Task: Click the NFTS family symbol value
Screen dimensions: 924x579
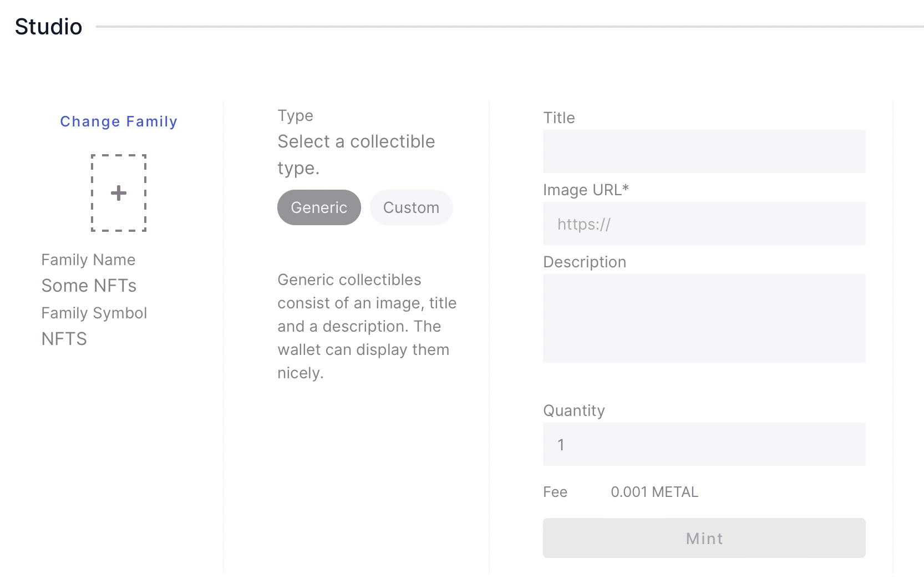Action: point(64,339)
